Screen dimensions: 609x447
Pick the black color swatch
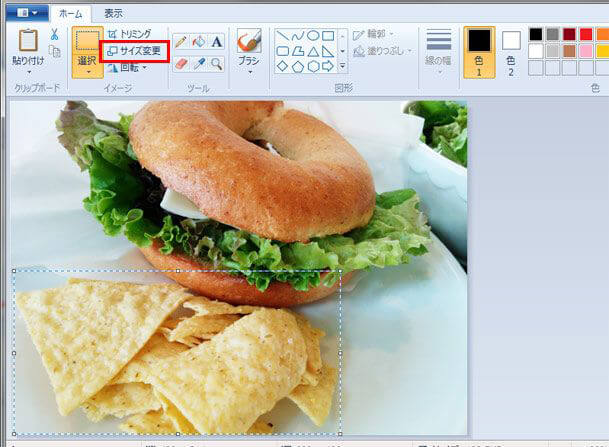[x=536, y=34]
